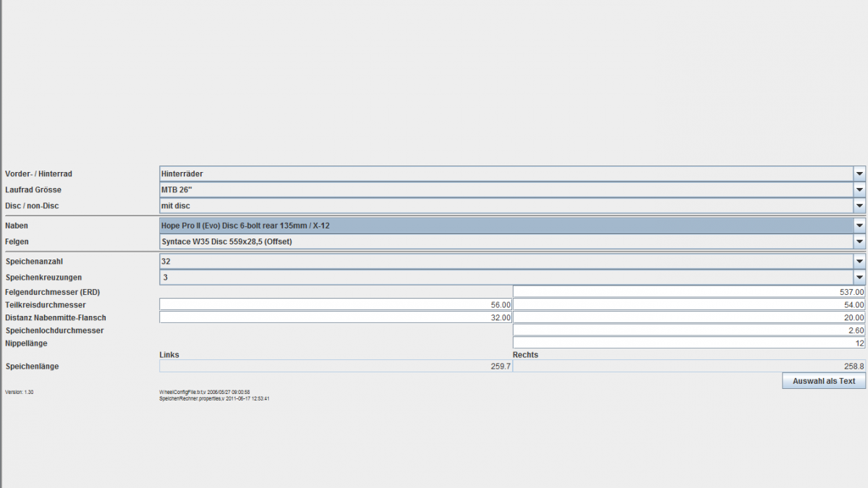
Task: Open the Disc / non-Disc combo box
Action: click(859, 206)
